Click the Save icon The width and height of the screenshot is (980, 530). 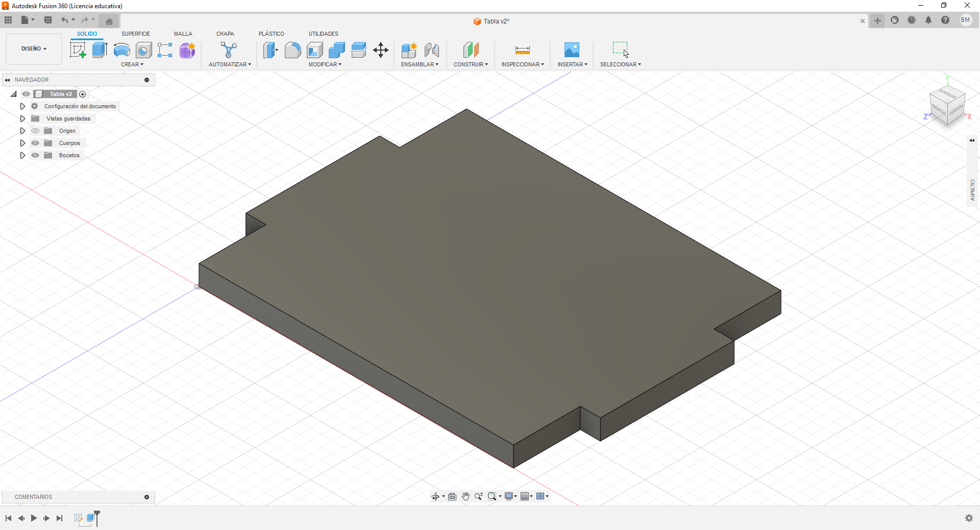point(48,20)
